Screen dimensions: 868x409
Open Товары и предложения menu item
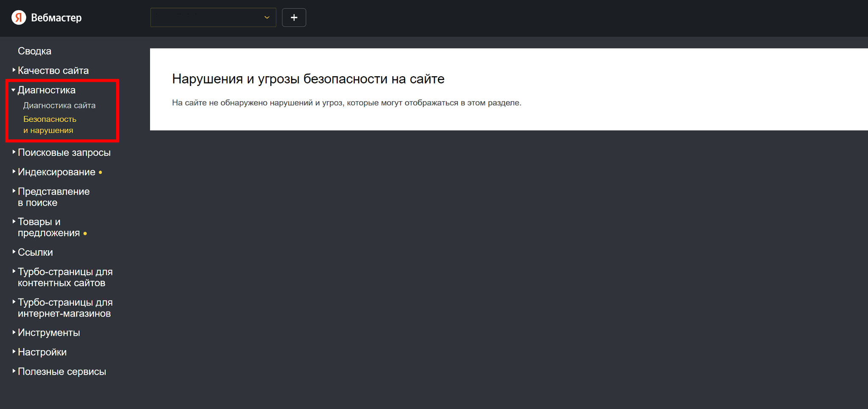49,227
